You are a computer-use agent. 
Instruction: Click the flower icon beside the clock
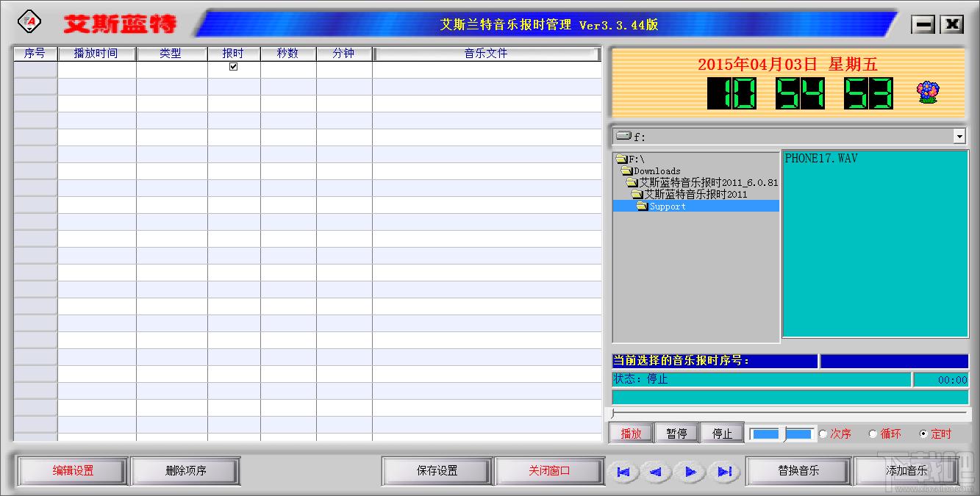click(x=928, y=93)
